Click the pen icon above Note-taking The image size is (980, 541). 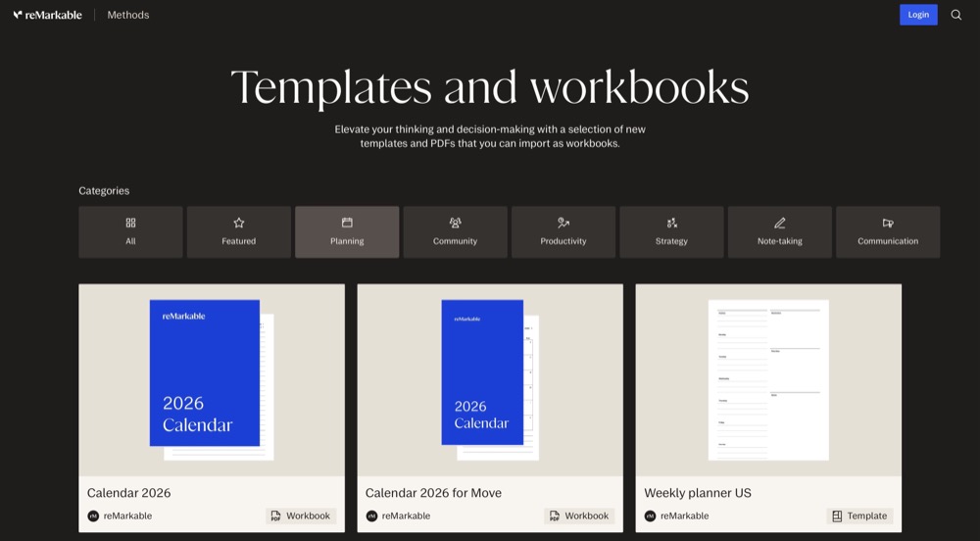coord(780,222)
